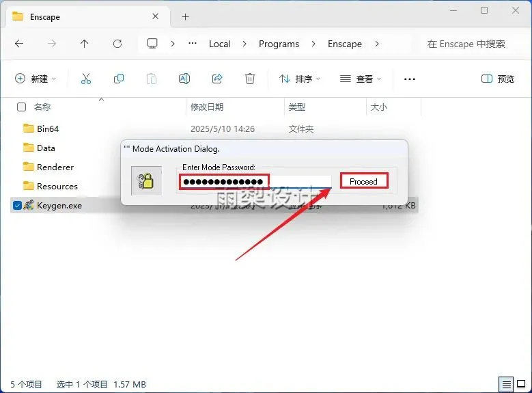Select the Enscape window tab
Viewport: 532px width, 393px height.
click(x=87, y=16)
